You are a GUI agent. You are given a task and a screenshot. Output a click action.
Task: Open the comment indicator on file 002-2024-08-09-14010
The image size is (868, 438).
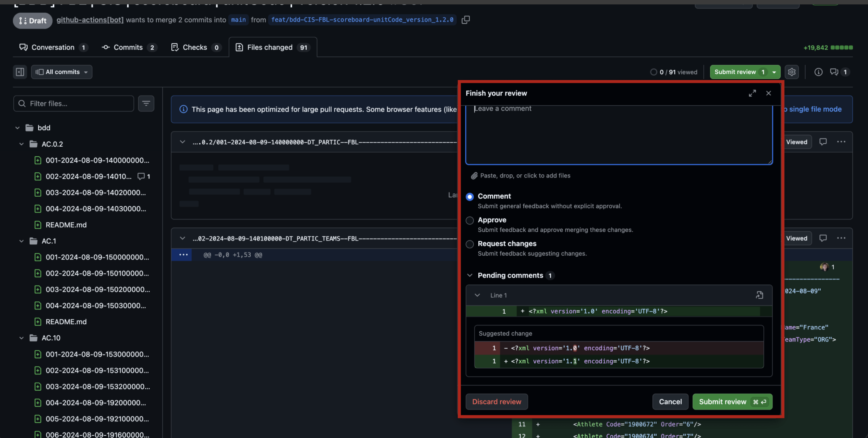point(144,176)
